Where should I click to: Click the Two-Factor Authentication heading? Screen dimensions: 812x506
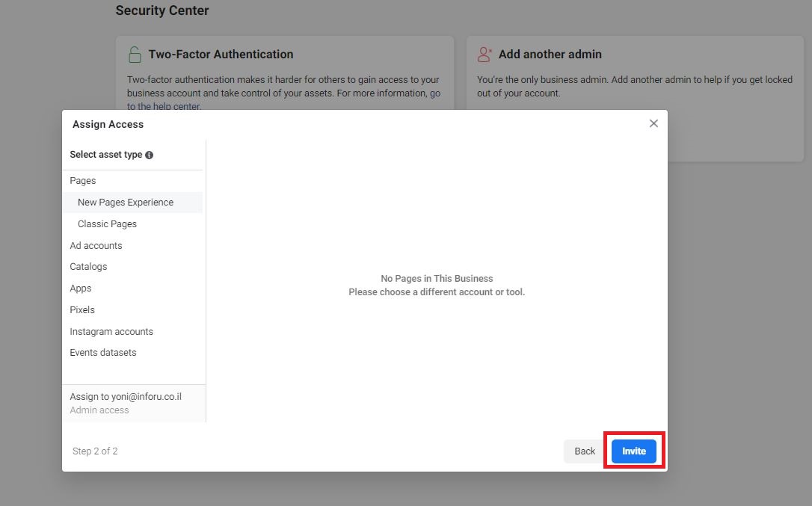[221, 55]
